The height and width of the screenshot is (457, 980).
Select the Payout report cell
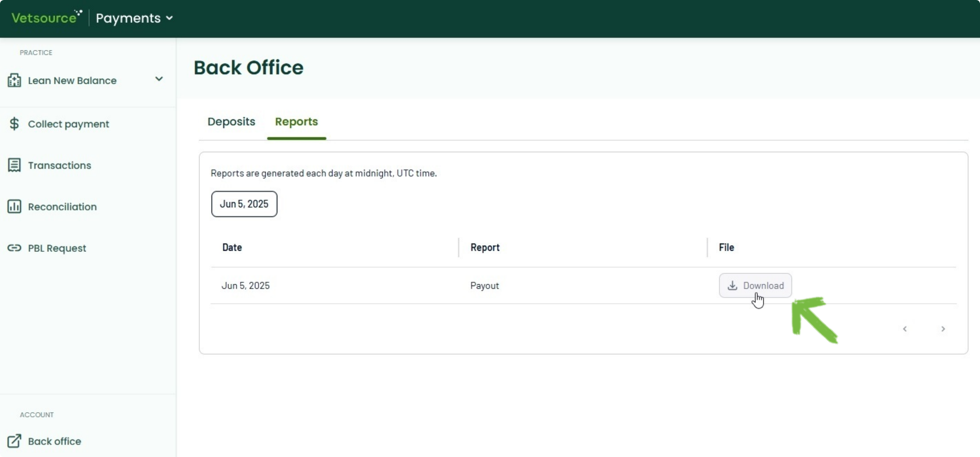point(484,286)
